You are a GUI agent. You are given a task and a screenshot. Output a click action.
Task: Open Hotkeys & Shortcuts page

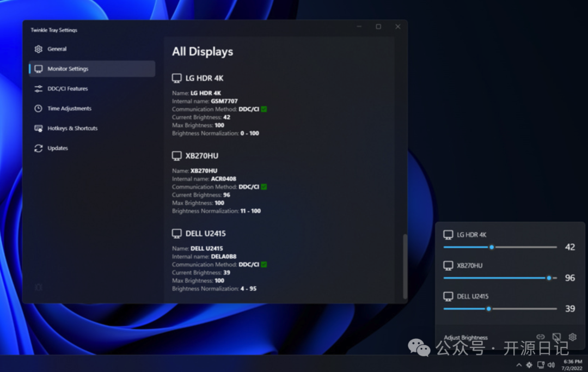tap(72, 129)
